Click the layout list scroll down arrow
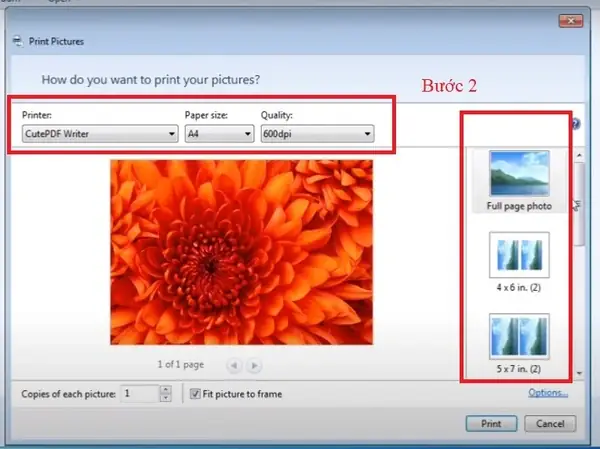 point(579,373)
